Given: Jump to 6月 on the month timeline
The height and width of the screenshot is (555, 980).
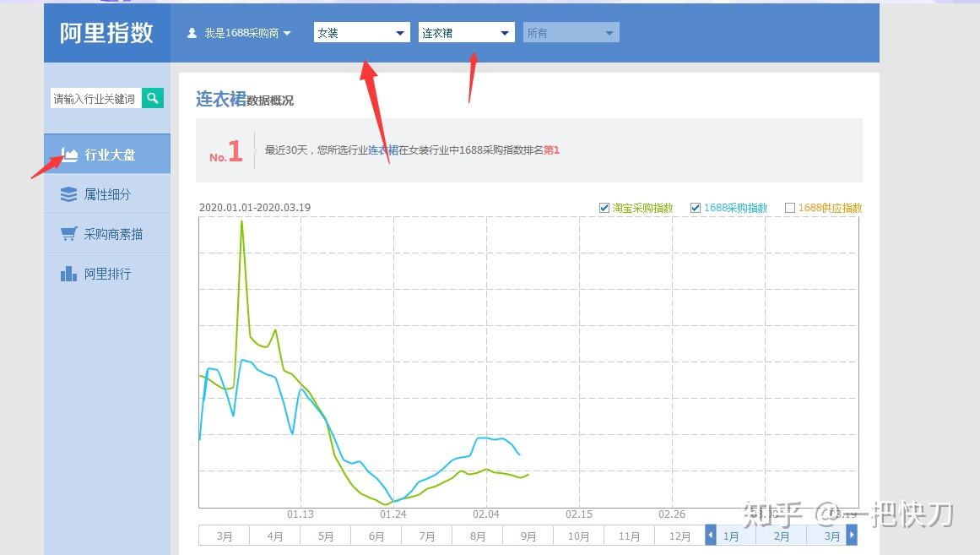Looking at the screenshot, I should coord(376,536).
